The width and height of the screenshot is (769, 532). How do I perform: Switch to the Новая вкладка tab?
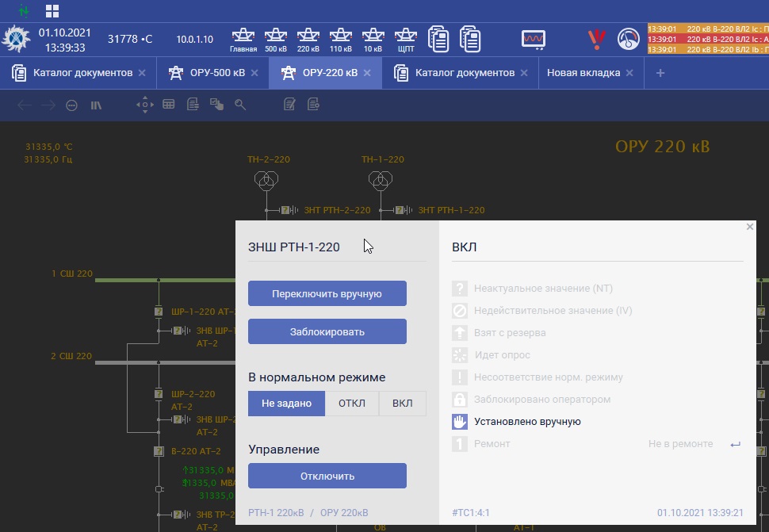coord(583,73)
